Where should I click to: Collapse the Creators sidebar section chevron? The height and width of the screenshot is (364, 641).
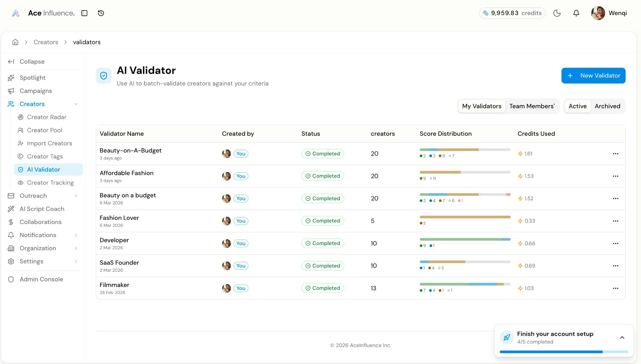coord(76,104)
